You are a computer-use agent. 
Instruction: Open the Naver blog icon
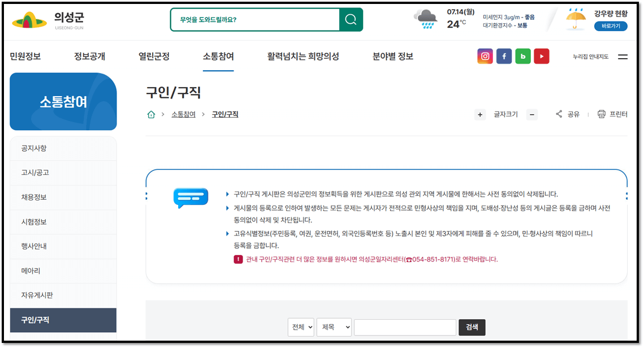pyautogui.click(x=522, y=56)
